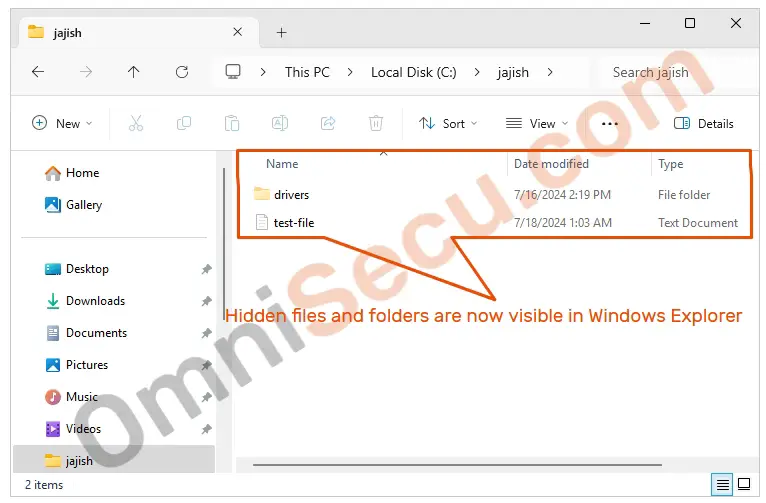The width and height of the screenshot is (766, 503).
Task: Click the Rename icon in toolbar
Action: click(279, 123)
